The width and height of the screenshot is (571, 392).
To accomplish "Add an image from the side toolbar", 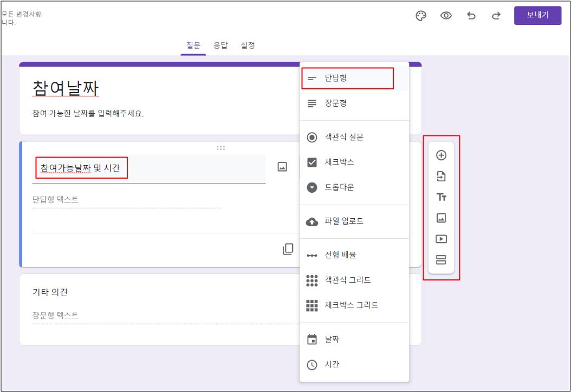I will coord(442,218).
